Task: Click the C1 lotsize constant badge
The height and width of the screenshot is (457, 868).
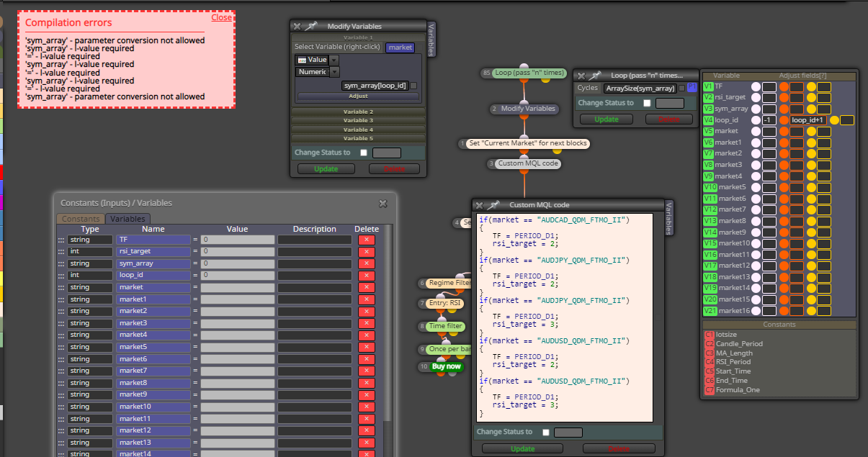Action: [709, 335]
